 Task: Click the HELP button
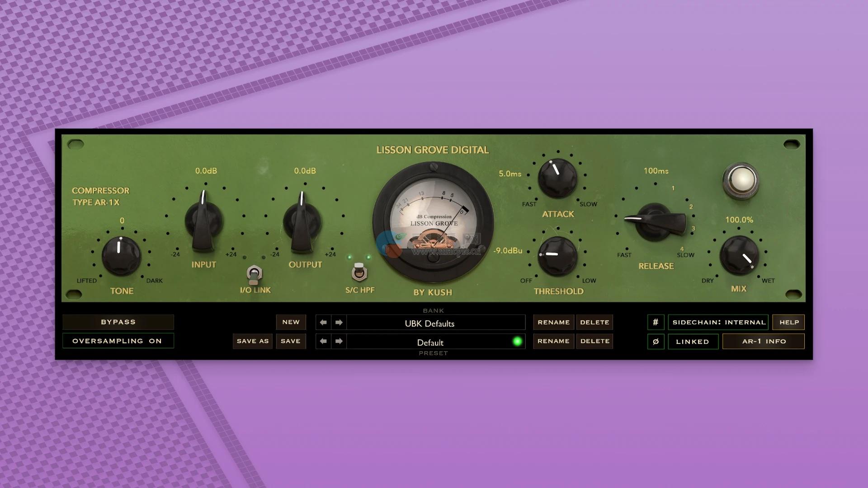(x=788, y=322)
